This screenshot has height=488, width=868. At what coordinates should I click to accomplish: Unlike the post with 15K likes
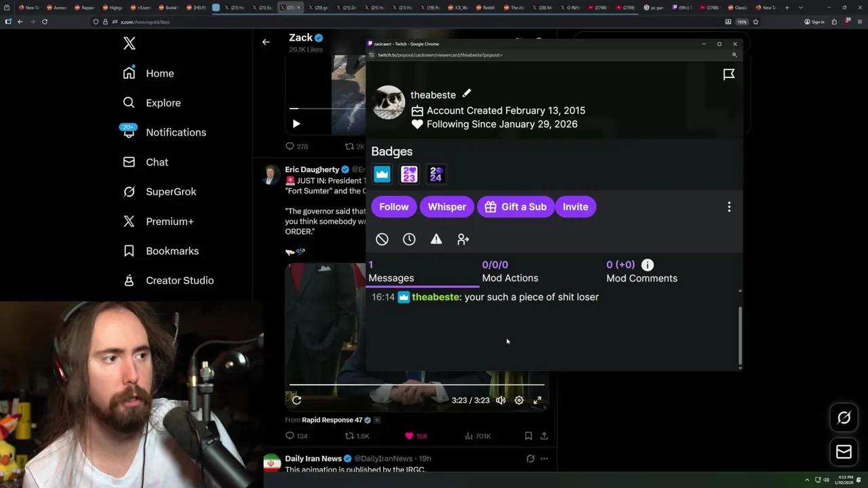tap(416, 436)
